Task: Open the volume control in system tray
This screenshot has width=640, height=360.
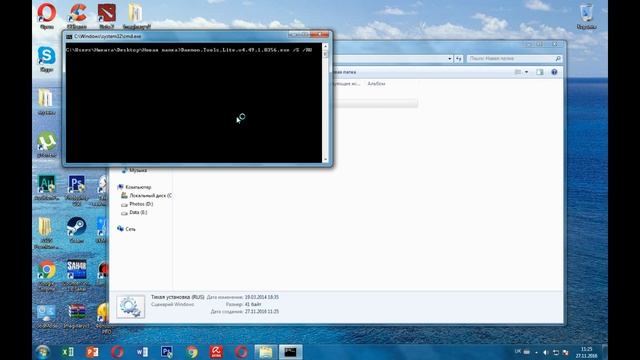Action: click(x=545, y=352)
